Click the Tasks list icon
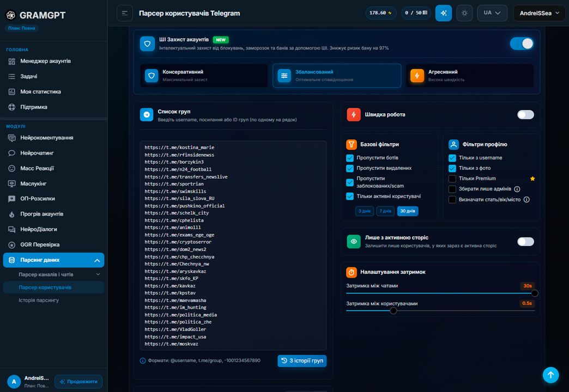The width and height of the screenshot is (569, 392). [x=11, y=77]
